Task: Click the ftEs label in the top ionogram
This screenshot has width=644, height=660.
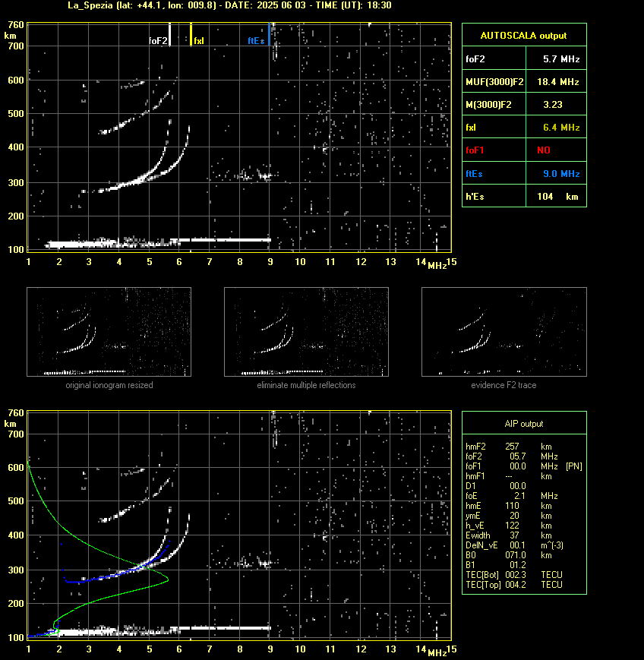Action: coord(256,41)
